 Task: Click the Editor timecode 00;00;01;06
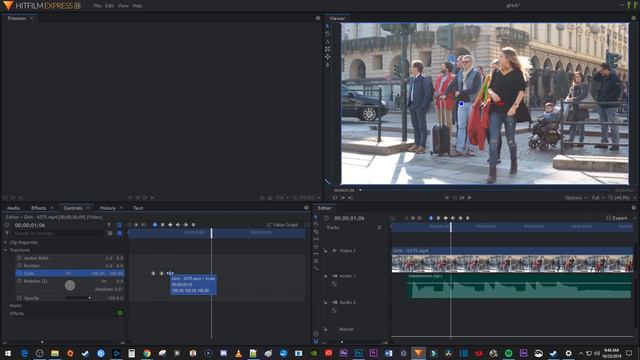pyautogui.click(x=349, y=218)
